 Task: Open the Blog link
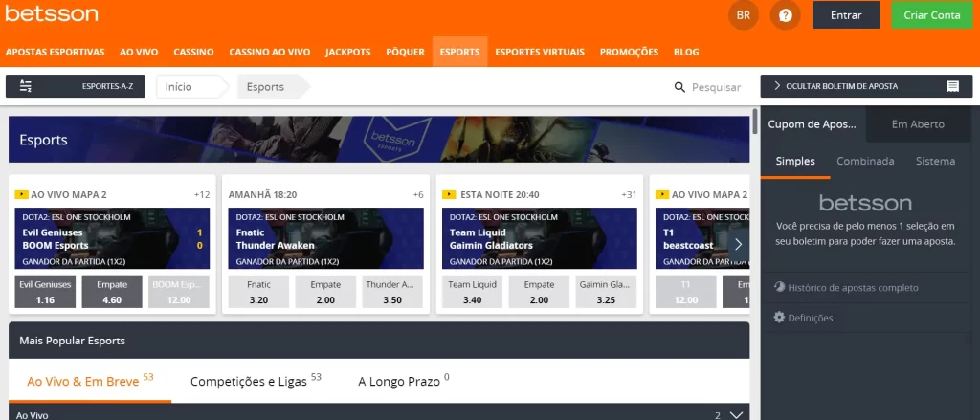coord(686,52)
